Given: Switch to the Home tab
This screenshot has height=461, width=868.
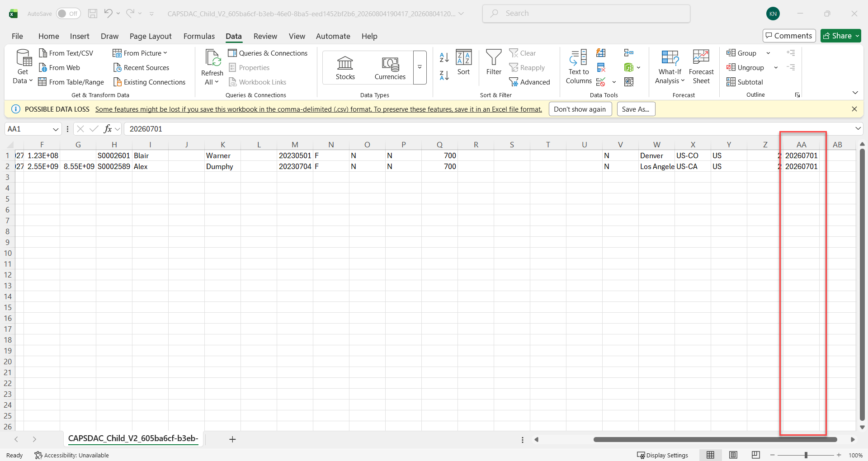Looking at the screenshot, I should tap(49, 36).
